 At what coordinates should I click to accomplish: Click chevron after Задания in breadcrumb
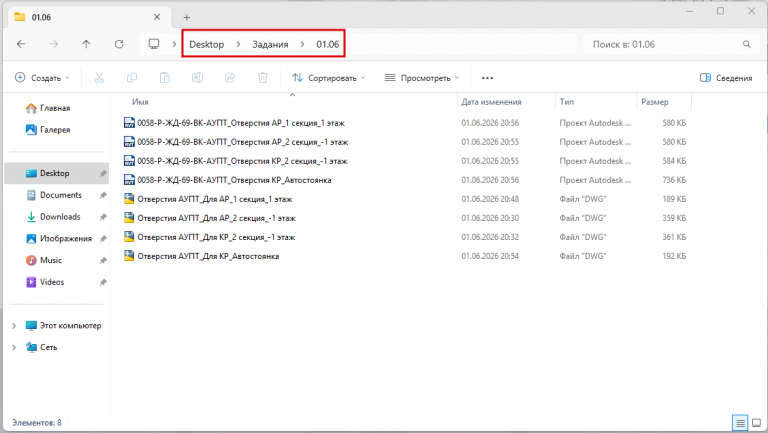point(302,45)
